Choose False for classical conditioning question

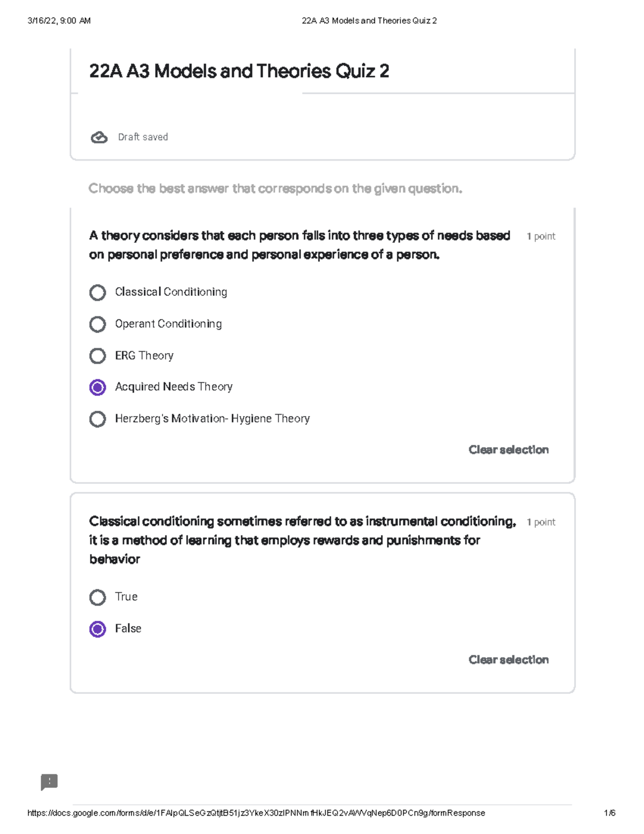[97, 629]
